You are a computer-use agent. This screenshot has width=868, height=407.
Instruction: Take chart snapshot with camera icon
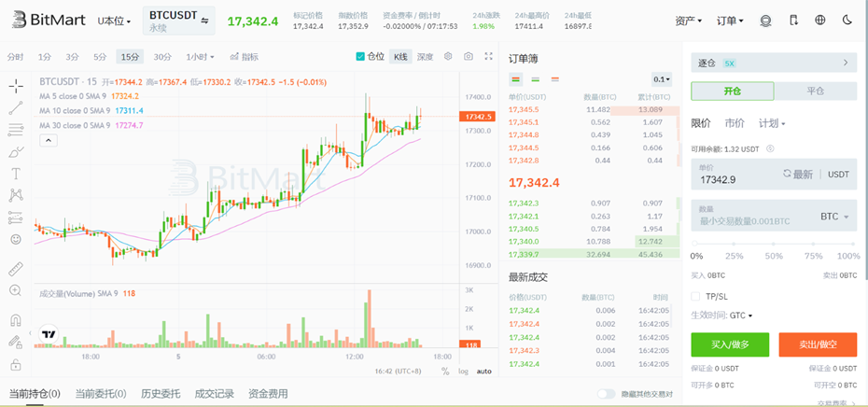coord(468,57)
